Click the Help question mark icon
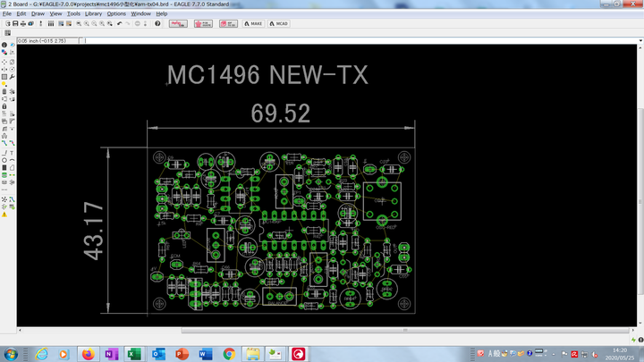644x362 pixels. (157, 23)
